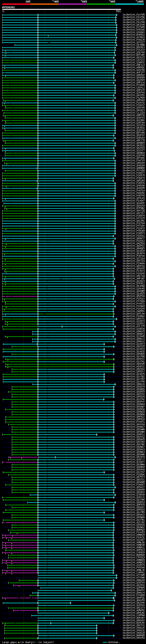Select the UniRef100_Q9TLH4 label
The height and width of the screenshot is (644, 146).
[134, 314]
